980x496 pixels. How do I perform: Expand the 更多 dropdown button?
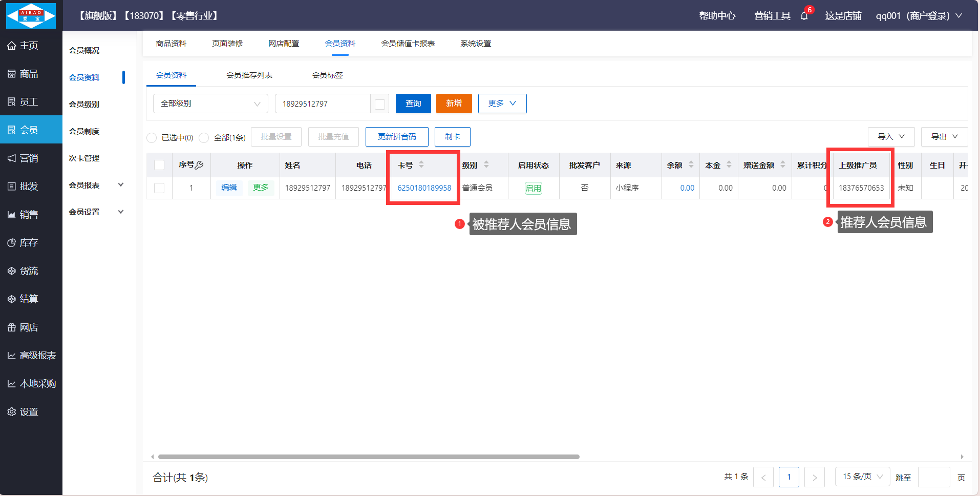click(502, 104)
